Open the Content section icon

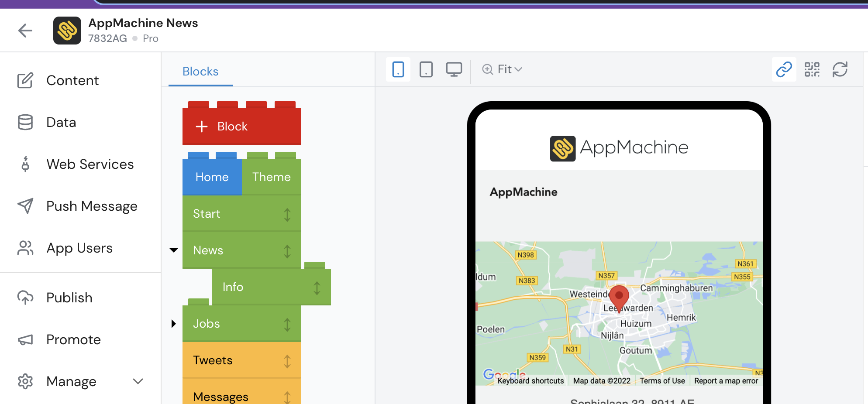[26, 80]
